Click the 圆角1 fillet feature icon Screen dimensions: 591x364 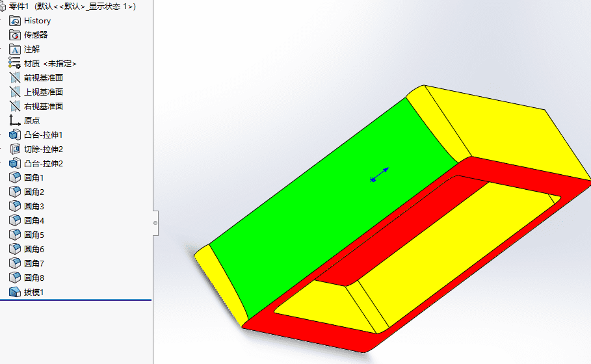point(15,177)
